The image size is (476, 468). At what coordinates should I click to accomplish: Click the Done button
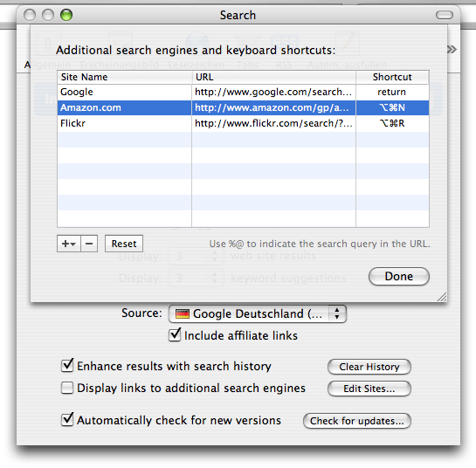(x=399, y=276)
